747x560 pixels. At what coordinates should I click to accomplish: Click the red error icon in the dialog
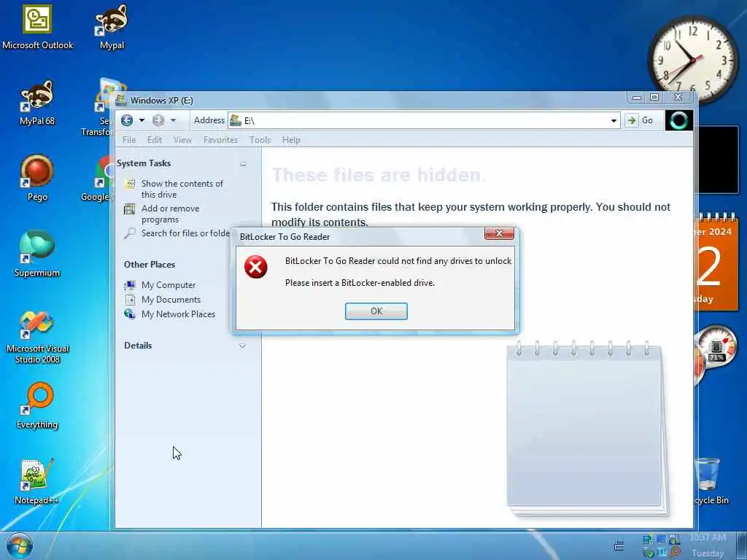[256, 267]
